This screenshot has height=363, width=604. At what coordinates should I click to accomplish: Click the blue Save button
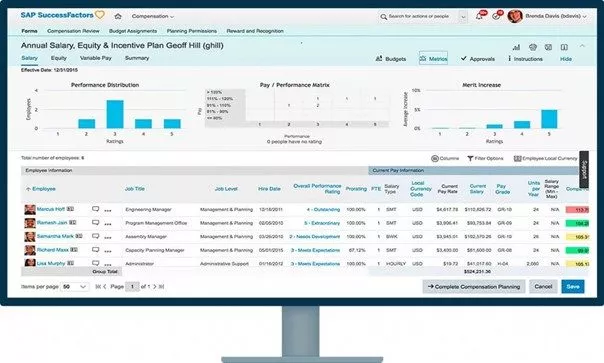(573, 287)
